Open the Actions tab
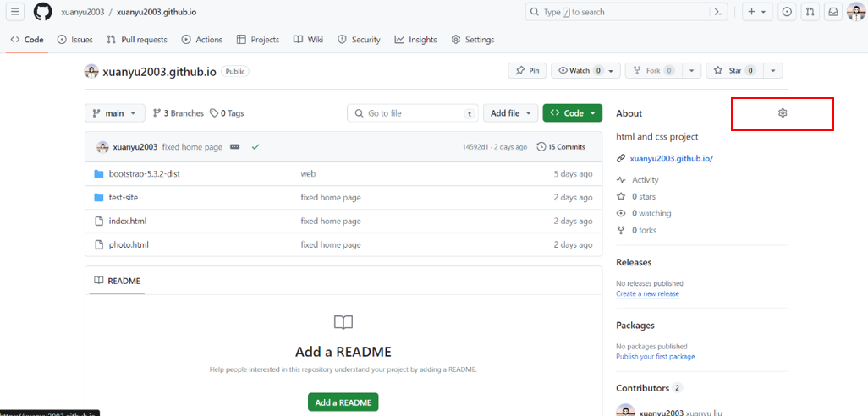 pos(202,40)
